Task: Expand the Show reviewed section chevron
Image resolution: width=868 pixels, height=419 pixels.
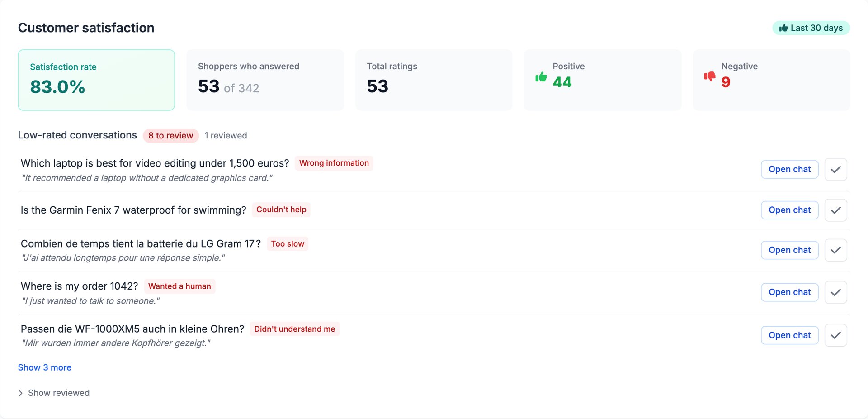Action: click(x=20, y=393)
